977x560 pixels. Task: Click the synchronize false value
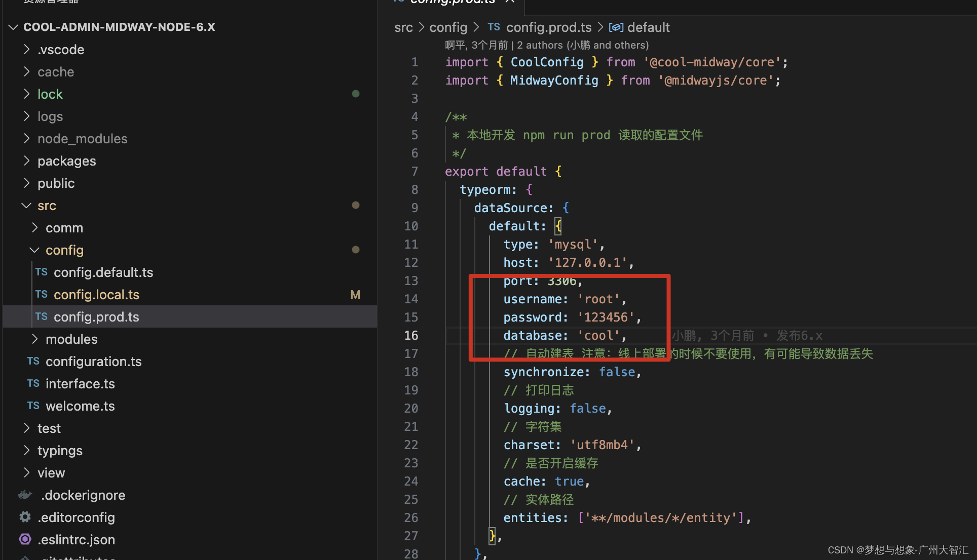[x=617, y=372]
